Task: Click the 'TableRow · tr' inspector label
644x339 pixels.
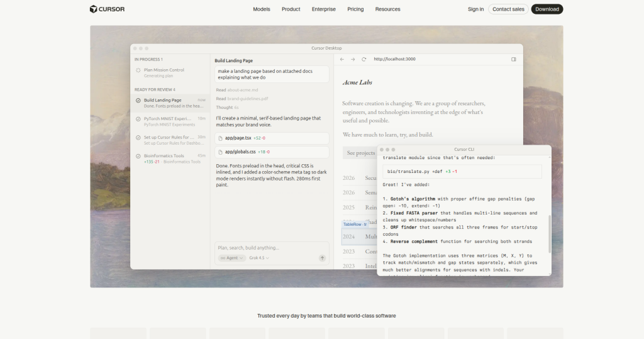Action: click(x=355, y=225)
